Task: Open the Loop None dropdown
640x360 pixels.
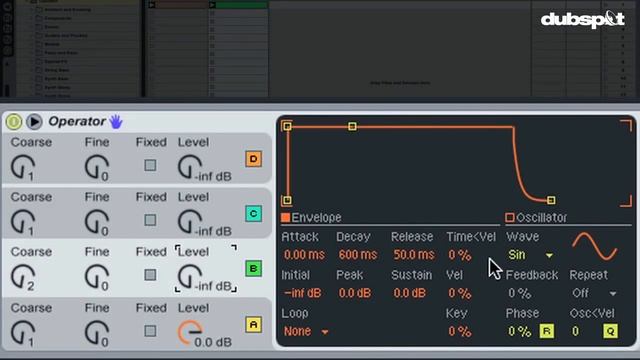Action: 306,331
